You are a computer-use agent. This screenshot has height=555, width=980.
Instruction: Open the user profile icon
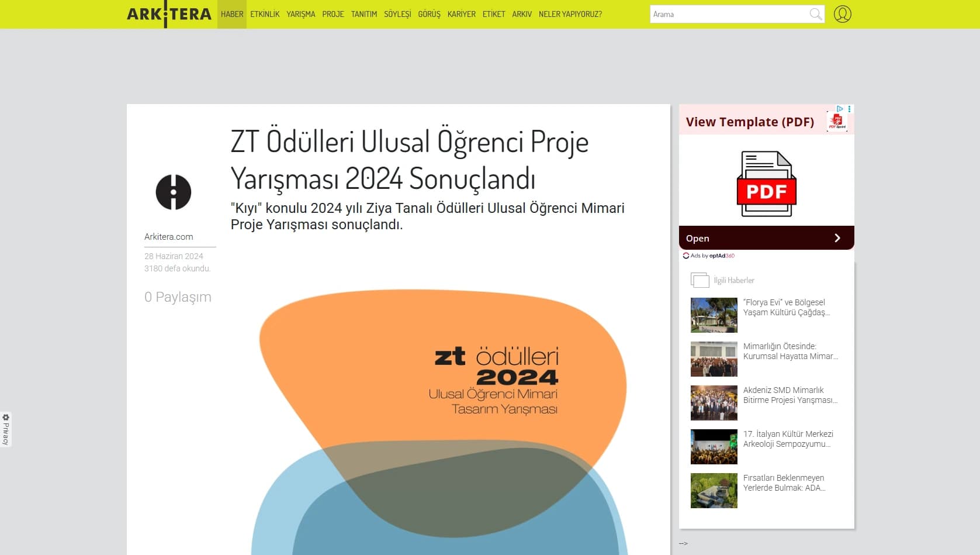click(842, 14)
